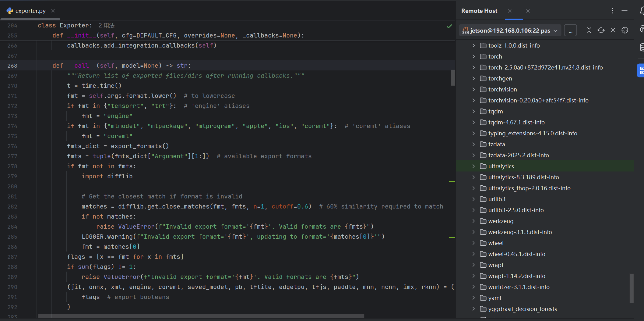Click folder icon of ultralytics-8.3.189.dist-info
The width and height of the screenshot is (644, 321).
[x=483, y=177]
